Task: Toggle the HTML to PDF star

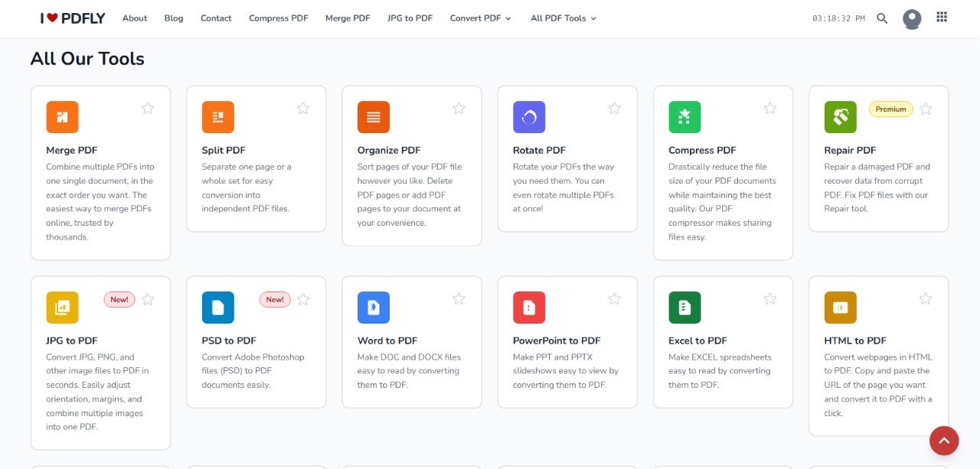Action: [x=926, y=299]
